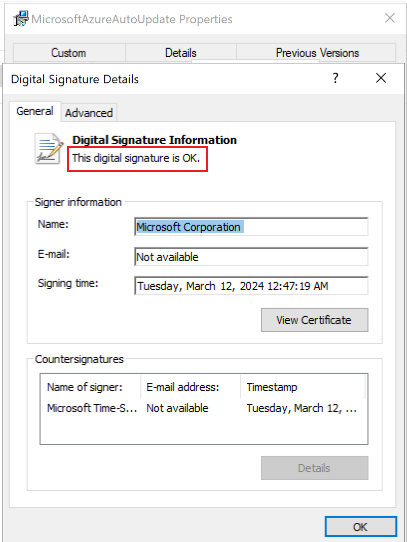The width and height of the screenshot is (407, 542).
Task: Close the Digital Signature Details dialog
Action: pyautogui.click(x=381, y=78)
